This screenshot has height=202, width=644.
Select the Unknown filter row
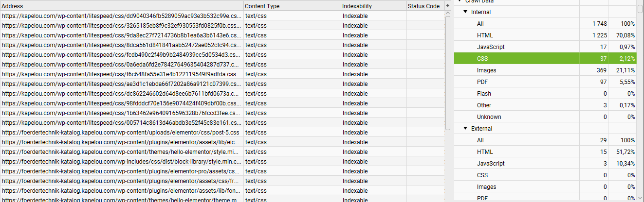[545, 117]
